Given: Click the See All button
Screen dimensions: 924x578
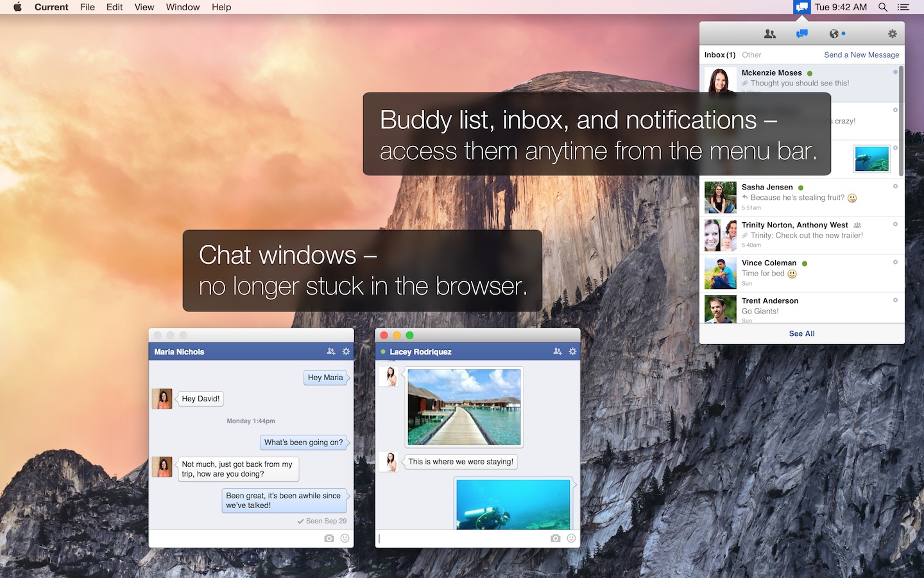Looking at the screenshot, I should click(801, 334).
